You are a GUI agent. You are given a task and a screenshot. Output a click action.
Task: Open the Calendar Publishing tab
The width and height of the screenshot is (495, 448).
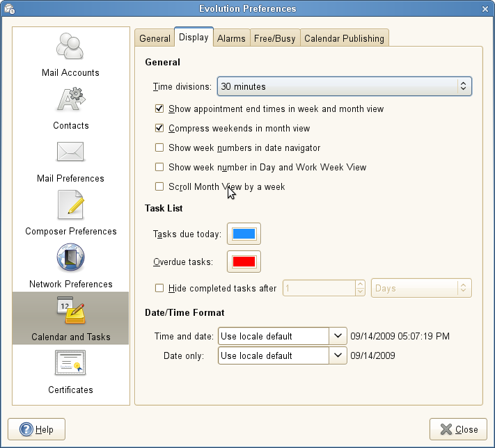click(x=345, y=38)
